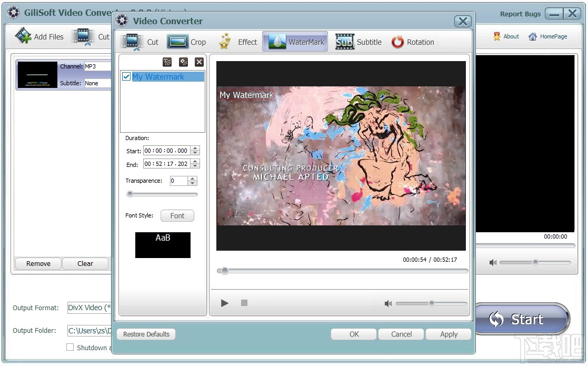This screenshot has width=588, height=366.
Task: Click the Add Files icon
Action: [x=24, y=35]
